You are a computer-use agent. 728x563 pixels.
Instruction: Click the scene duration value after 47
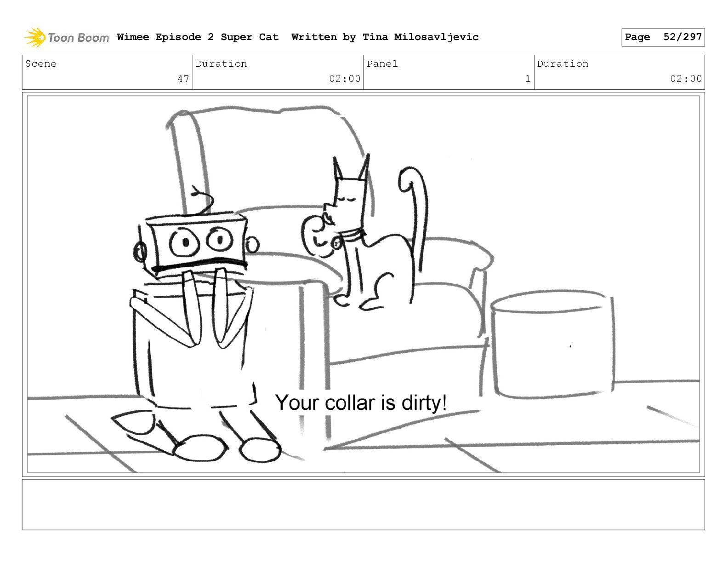pos(345,79)
